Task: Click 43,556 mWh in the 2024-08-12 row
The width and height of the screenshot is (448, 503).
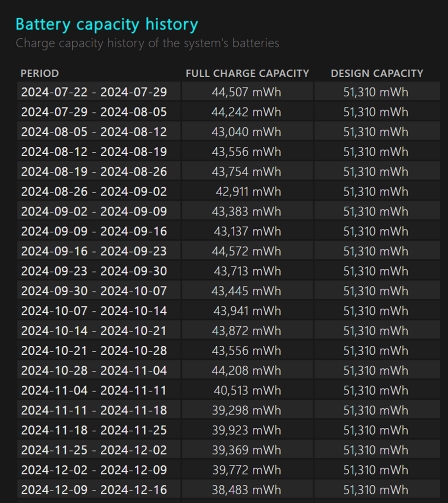Action: pos(247,152)
